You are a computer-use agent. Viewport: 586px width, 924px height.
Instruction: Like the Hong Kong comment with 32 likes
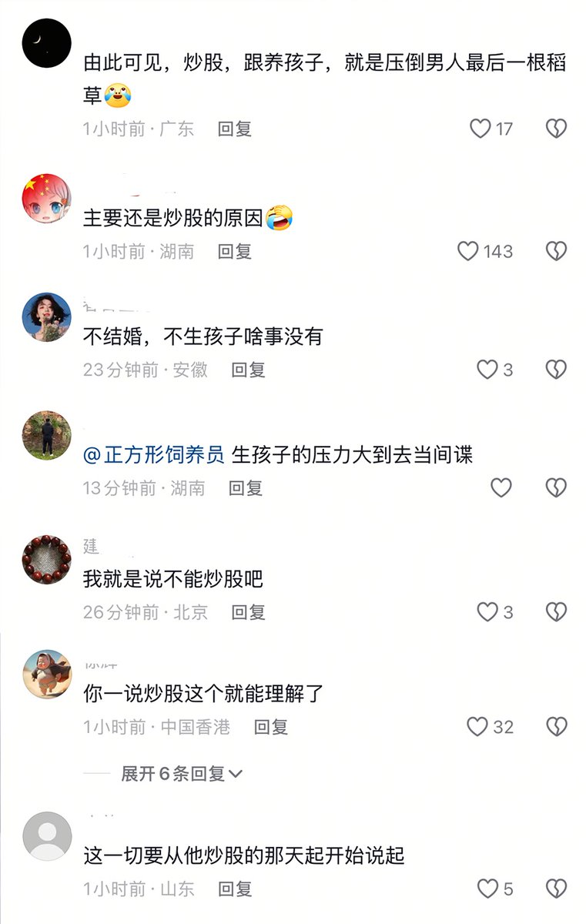(477, 727)
